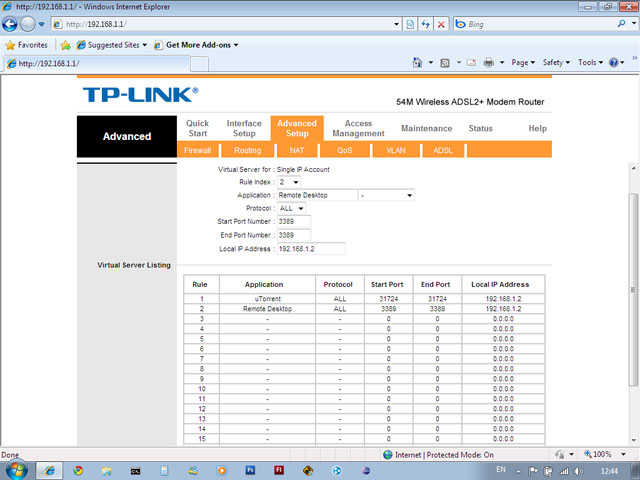Viewport: 640px width, 480px height.
Task: Click the browser address bar
Action: coord(222,24)
